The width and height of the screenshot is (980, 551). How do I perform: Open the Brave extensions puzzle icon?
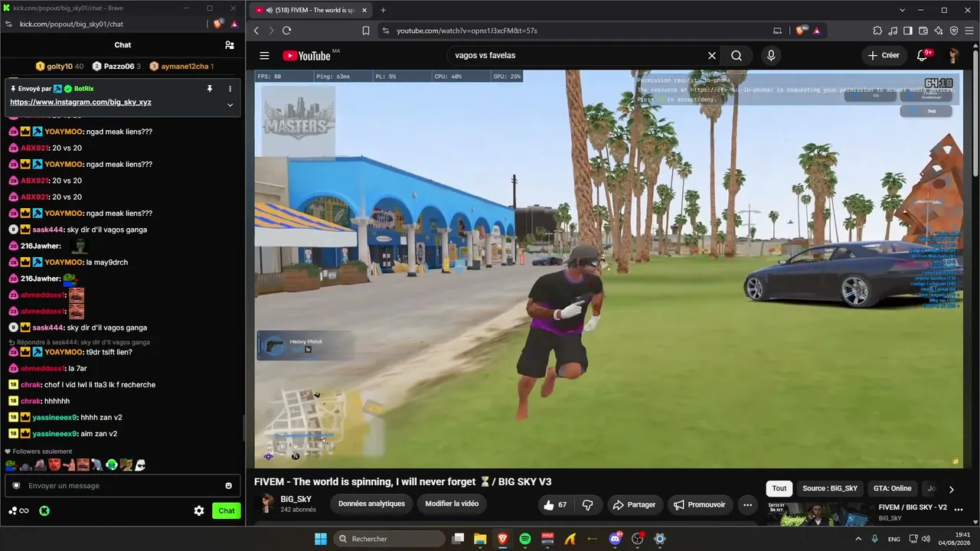[877, 31]
